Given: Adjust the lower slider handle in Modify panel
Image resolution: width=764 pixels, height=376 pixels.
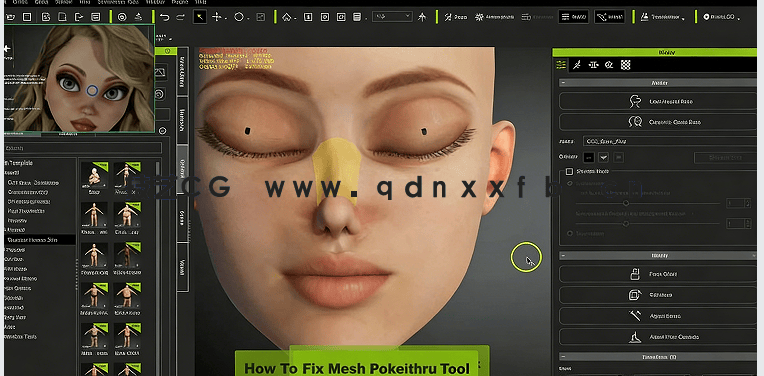Looking at the screenshot, I should point(626,224).
